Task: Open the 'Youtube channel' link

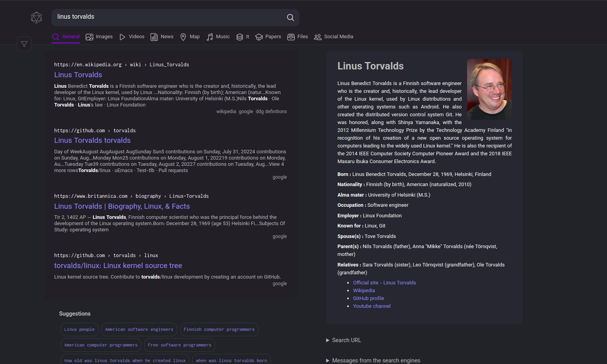Action: (x=372, y=306)
